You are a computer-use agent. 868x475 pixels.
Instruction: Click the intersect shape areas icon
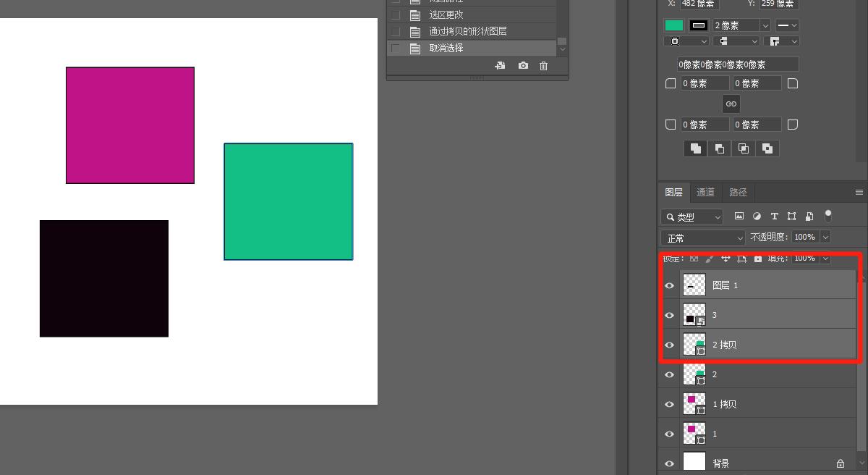(x=743, y=148)
